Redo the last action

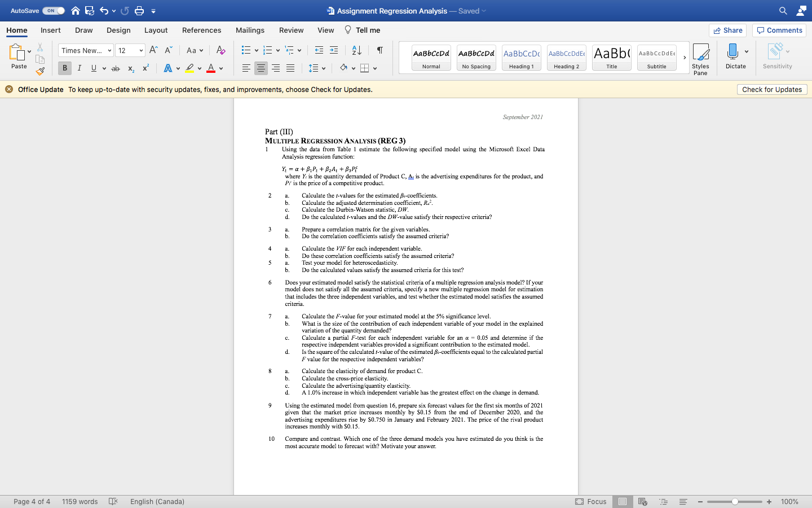125,11
